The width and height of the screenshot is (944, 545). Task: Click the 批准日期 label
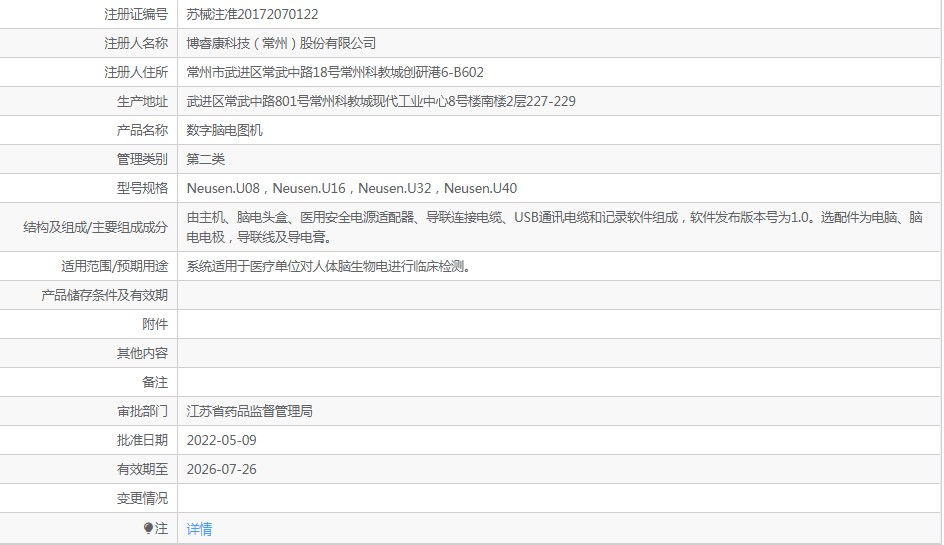click(142, 440)
